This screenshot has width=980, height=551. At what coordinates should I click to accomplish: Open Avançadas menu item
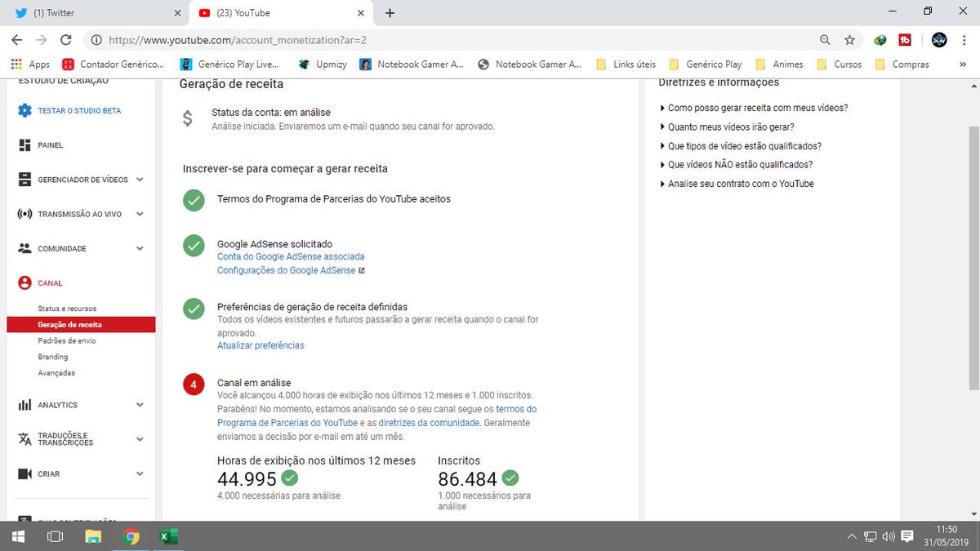tap(56, 373)
